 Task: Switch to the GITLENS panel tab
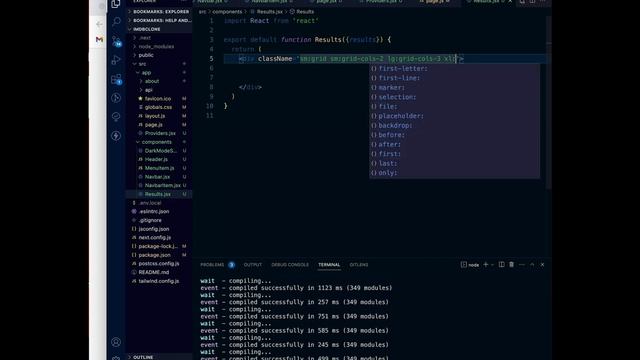359,265
